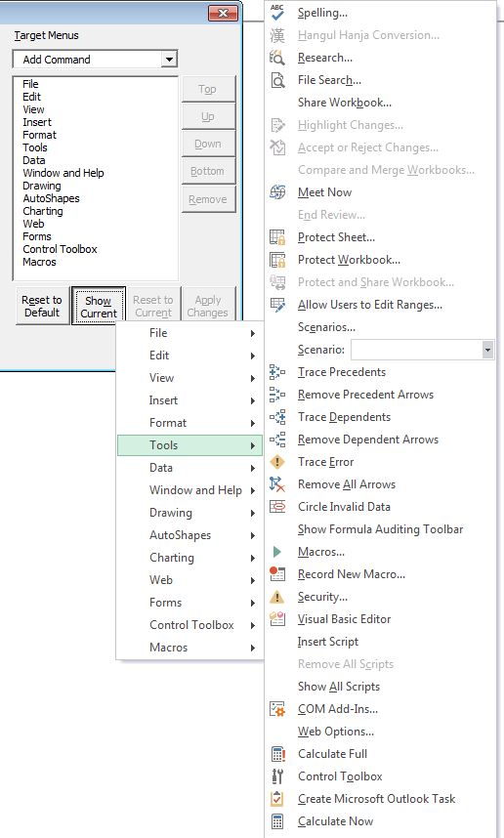Click the Down button
Image resolution: width=504 pixels, height=838 pixels.
tap(208, 144)
